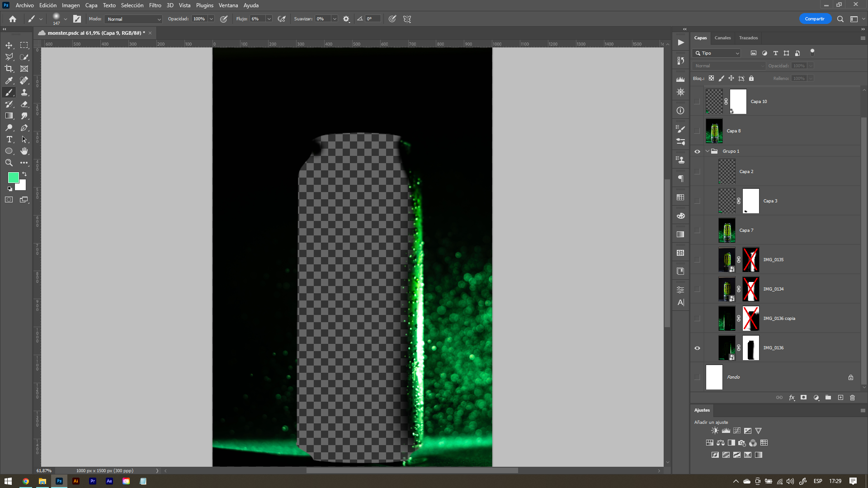This screenshot has width=868, height=488.
Task: Open Chrome from the Windows taskbar
Action: tap(26, 481)
